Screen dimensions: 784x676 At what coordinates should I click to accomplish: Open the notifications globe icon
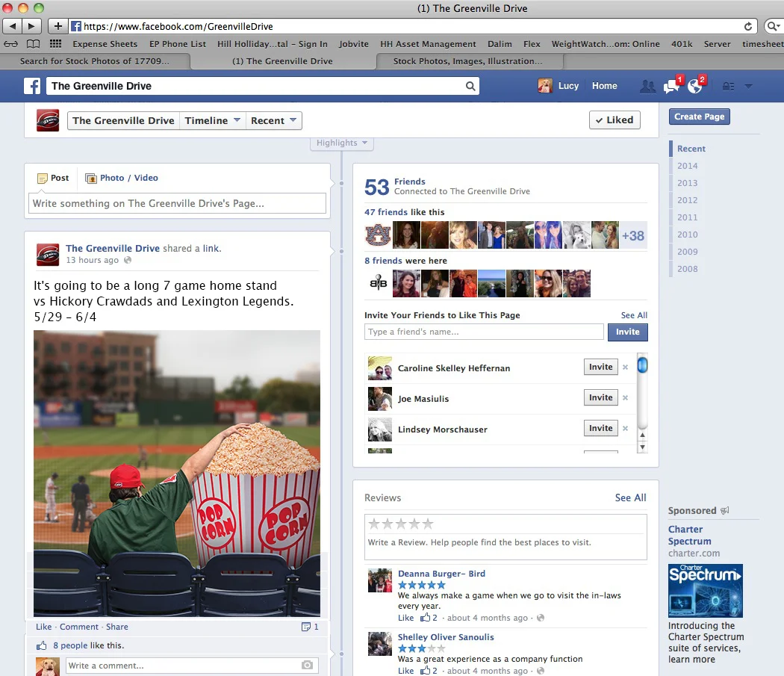pos(695,86)
